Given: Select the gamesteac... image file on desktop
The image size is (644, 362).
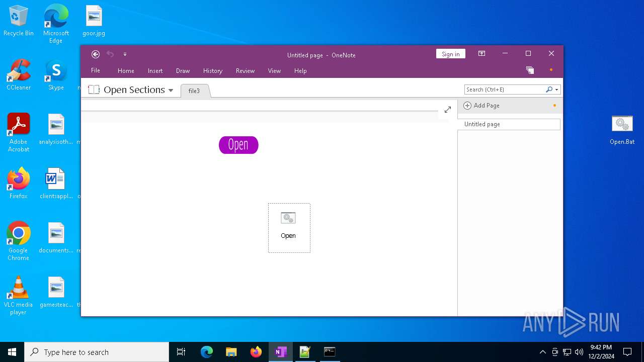Looking at the screenshot, I should click(x=56, y=292).
